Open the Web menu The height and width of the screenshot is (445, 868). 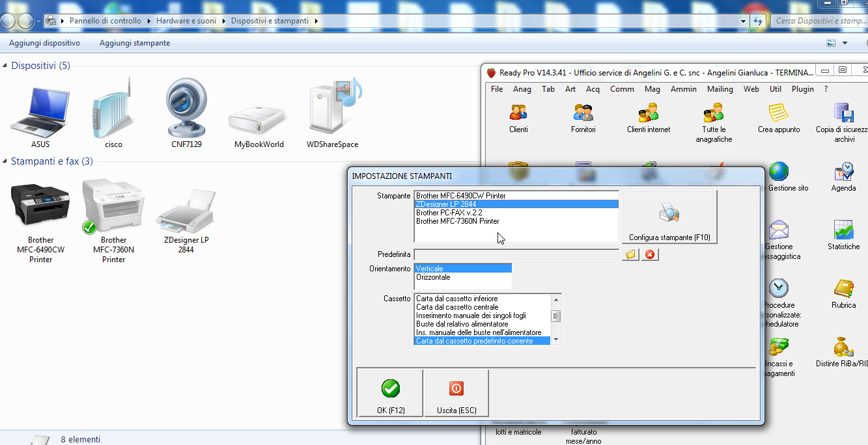[751, 89]
